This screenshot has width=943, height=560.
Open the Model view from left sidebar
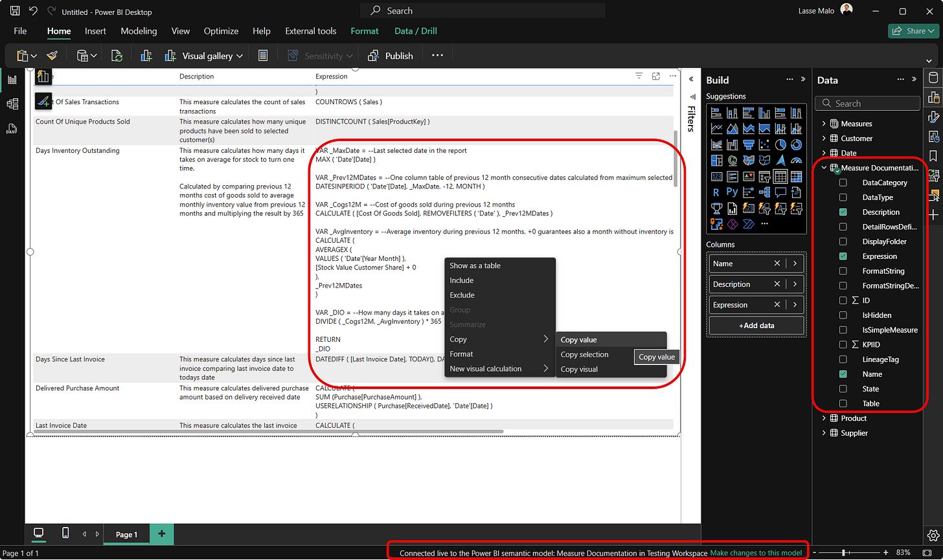(12, 104)
